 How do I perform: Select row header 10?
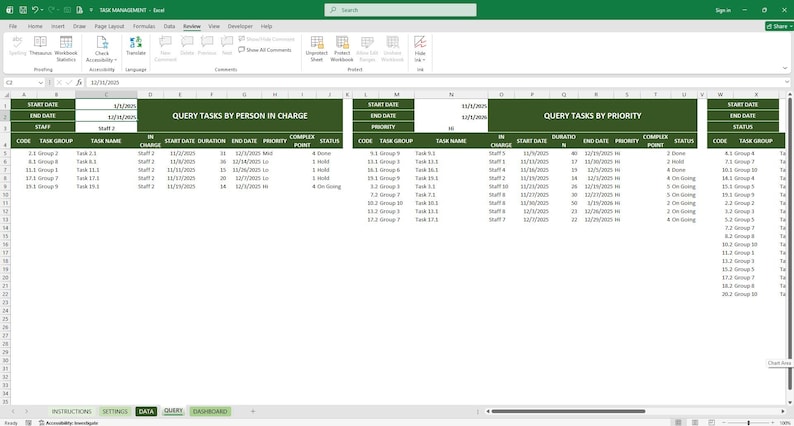coord(6,195)
